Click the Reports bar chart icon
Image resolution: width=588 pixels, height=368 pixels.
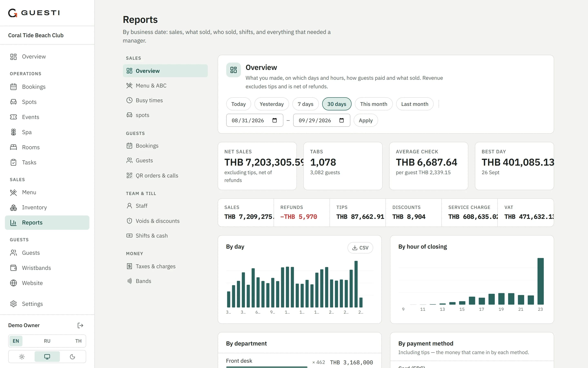[x=13, y=222]
